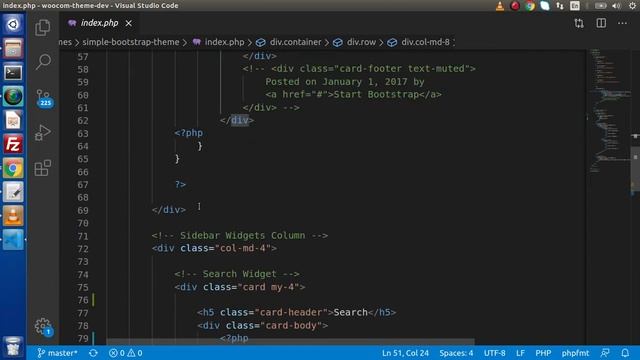
Task: Open Problems panel from errors and warnings count
Action: (x=126, y=353)
